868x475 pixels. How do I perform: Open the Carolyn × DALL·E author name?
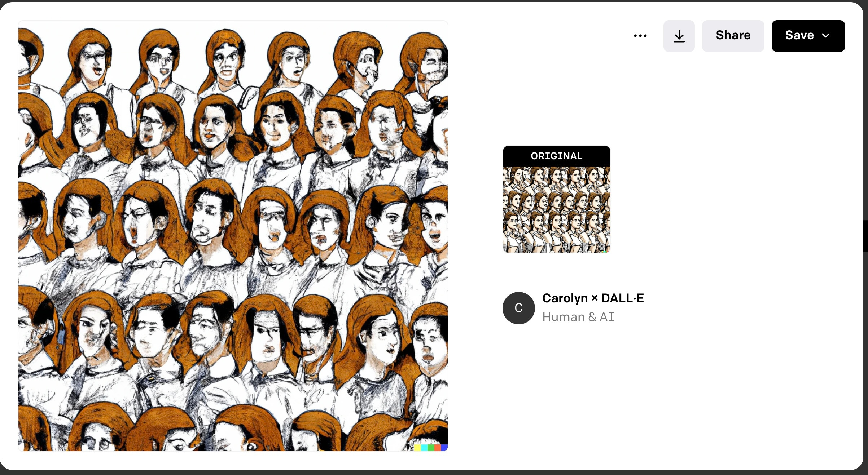coord(593,298)
